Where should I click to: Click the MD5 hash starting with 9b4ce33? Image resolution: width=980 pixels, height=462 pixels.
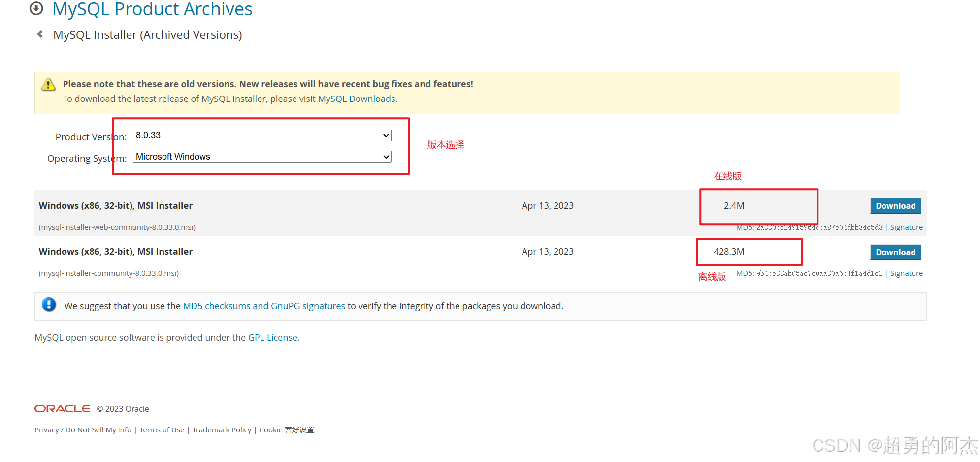click(x=819, y=273)
